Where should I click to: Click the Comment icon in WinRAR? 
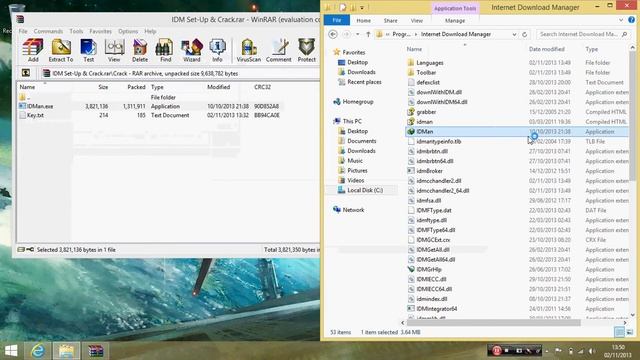pos(279,50)
